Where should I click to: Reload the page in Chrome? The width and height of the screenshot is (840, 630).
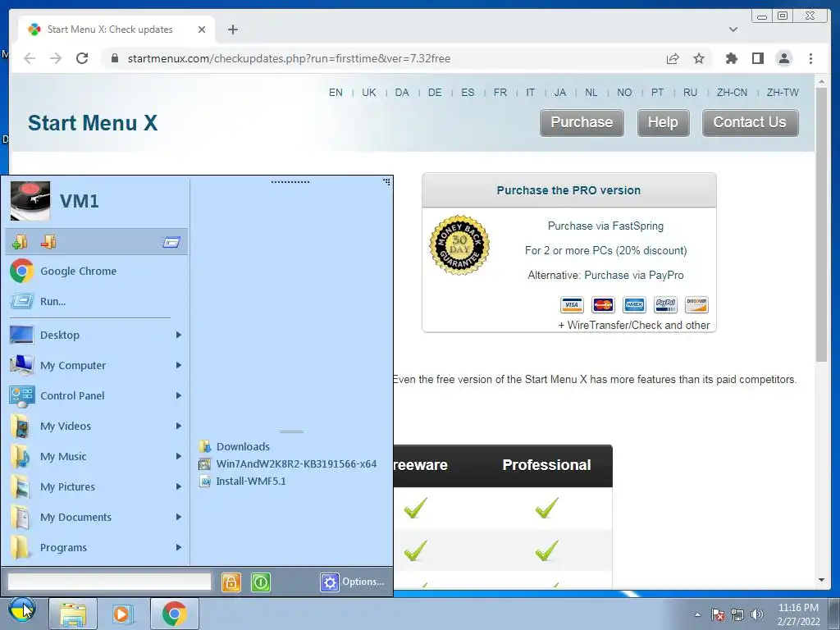82,58
